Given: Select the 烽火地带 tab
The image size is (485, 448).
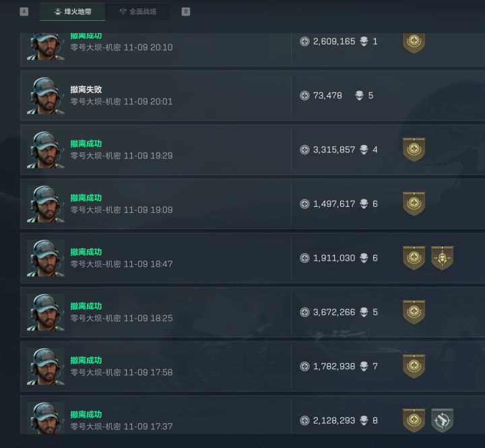Looking at the screenshot, I should pos(73,11).
